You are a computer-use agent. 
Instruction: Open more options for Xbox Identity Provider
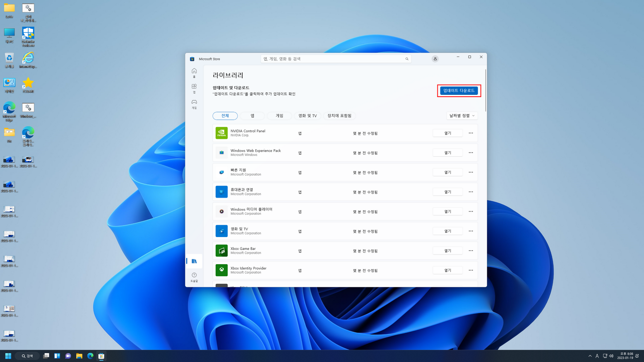(x=471, y=270)
